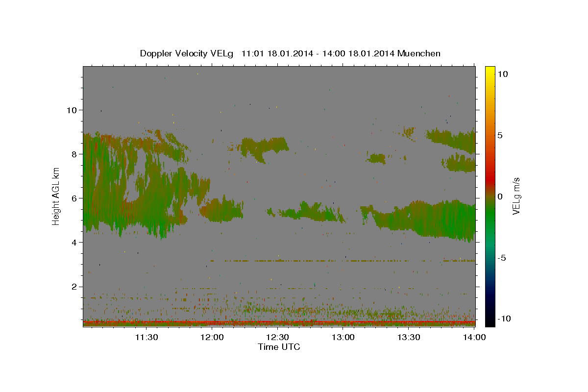588x392 pixels.
Task: Click the 12:30 time tick label
Action: point(278,337)
